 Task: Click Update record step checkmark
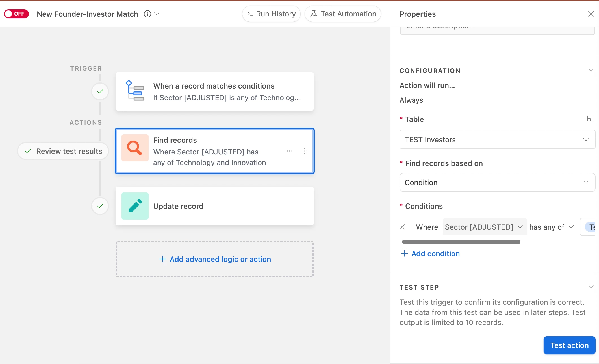(x=100, y=206)
